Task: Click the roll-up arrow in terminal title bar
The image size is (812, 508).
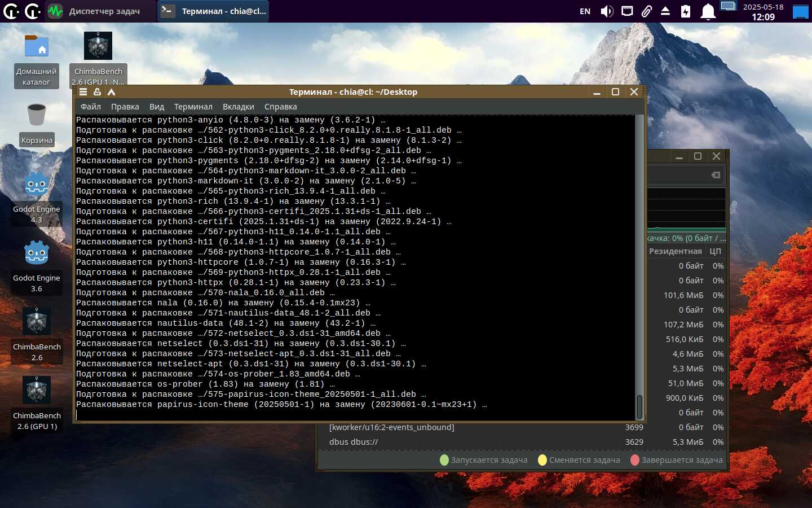Action: (x=111, y=92)
